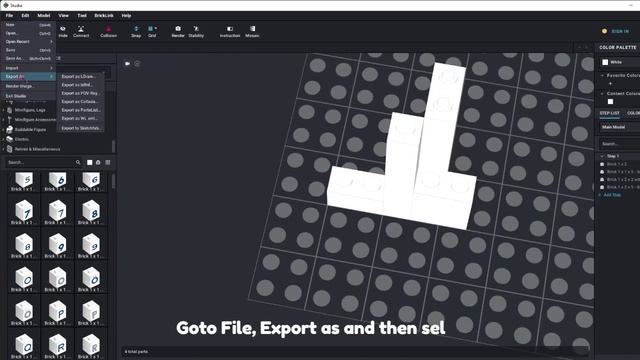Image resolution: width=640 pixels, height=360 pixels.
Task: Toggle the Collision tool
Action: (108, 31)
